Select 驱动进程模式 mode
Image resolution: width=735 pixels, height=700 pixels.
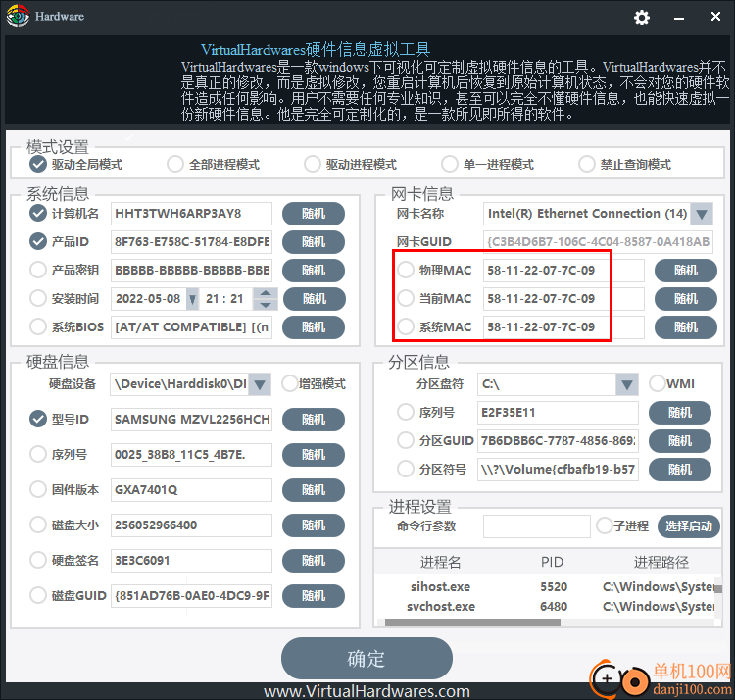[x=313, y=164]
